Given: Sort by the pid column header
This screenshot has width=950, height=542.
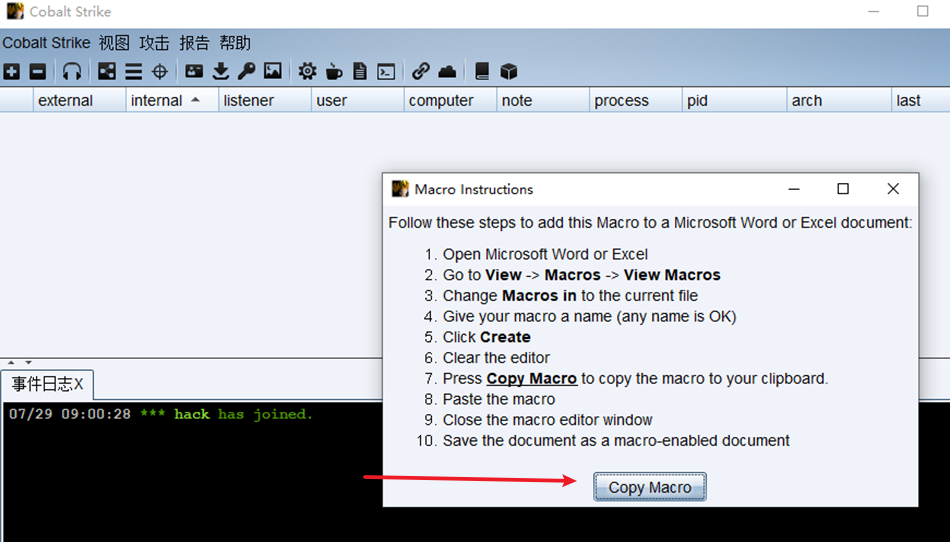Looking at the screenshot, I should (x=734, y=100).
